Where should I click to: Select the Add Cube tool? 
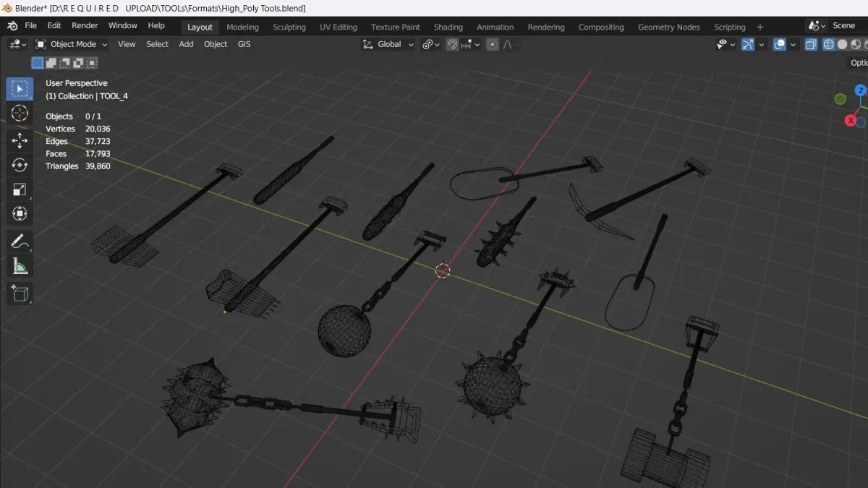pyautogui.click(x=20, y=293)
